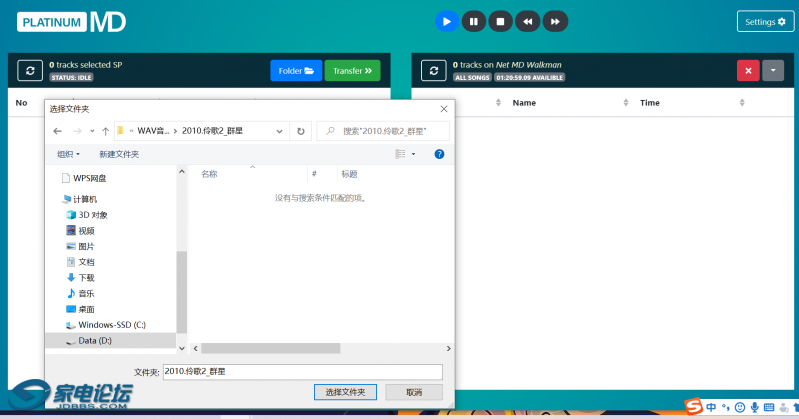Image resolution: width=799 pixels, height=419 pixels.
Task: Stop playback with the Stop button
Action: (x=501, y=21)
